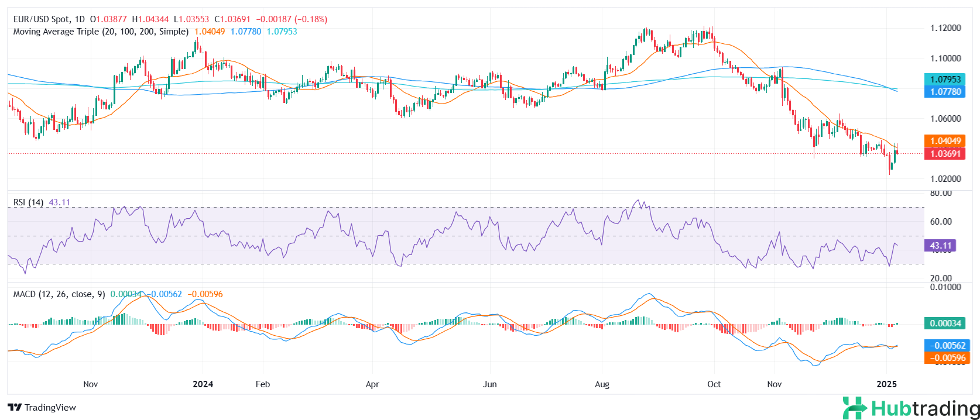Click the Aug label on time axis
This screenshot has width=980, height=420.
pos(602,384)
